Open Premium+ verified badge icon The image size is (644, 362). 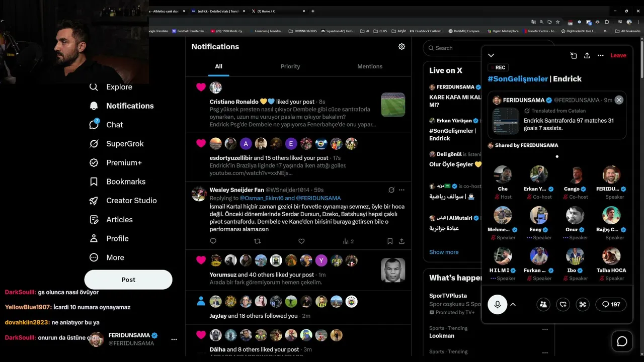(x=94, y=163)
